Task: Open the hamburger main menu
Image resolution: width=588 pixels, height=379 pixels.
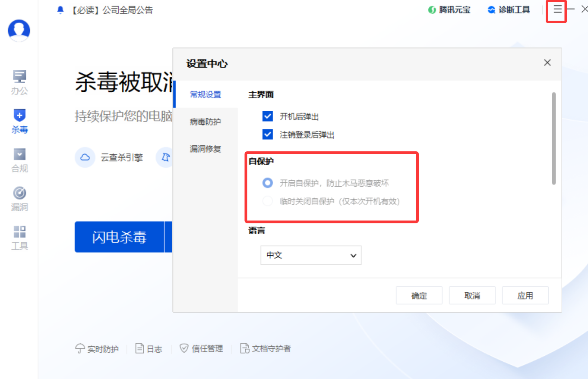Action: pos(558,9)
